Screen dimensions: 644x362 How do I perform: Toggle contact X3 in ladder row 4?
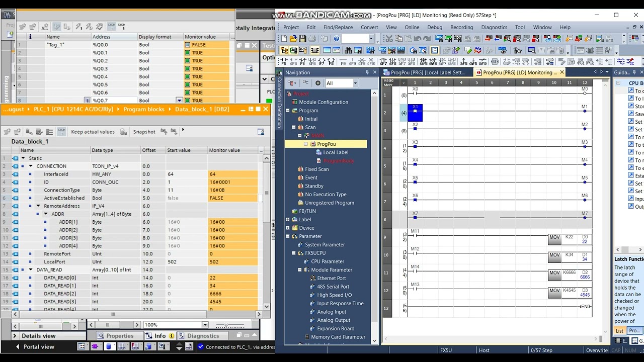click(415, 146)
